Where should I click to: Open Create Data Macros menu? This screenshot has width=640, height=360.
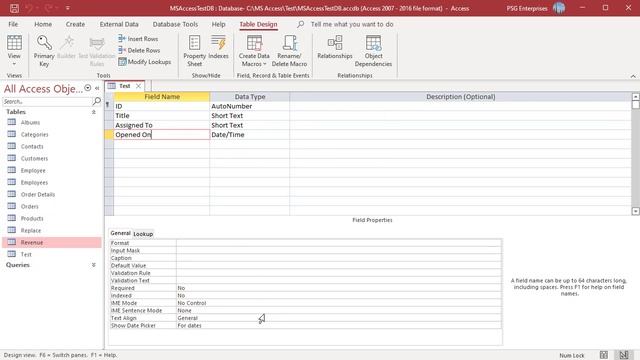point(254,51)
